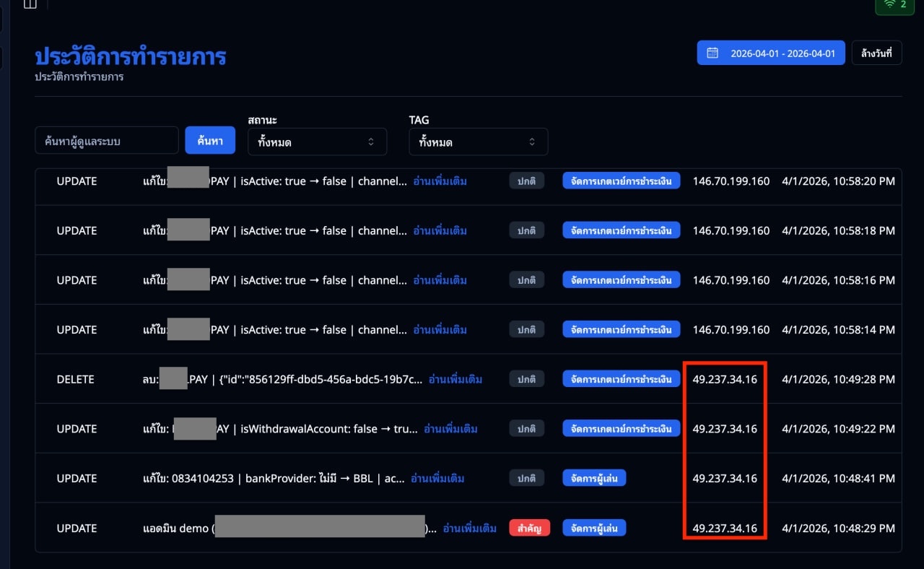Open อ่านเพิ่มเติม on the admin demo row
Viewport: 924px width, 569px height.
point(470,527)
